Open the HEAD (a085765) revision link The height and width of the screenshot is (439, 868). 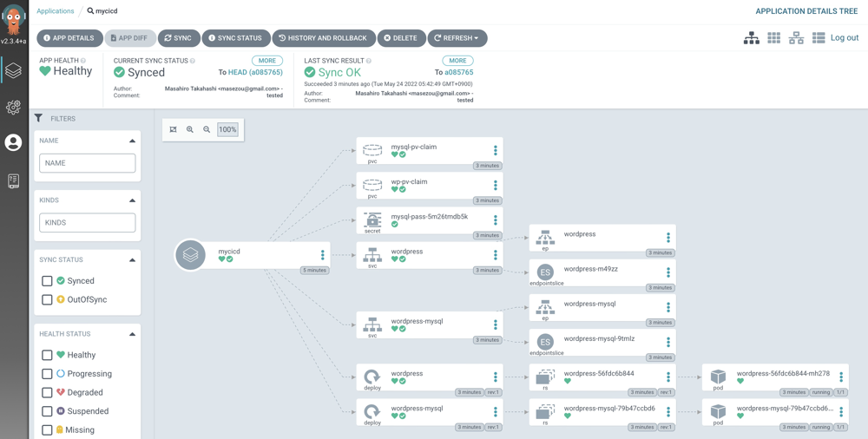click(x=256, y=73)
